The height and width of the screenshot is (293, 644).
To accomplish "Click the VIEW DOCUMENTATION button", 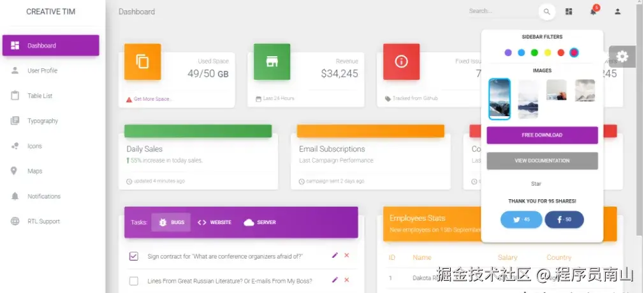I will point(542,161).
